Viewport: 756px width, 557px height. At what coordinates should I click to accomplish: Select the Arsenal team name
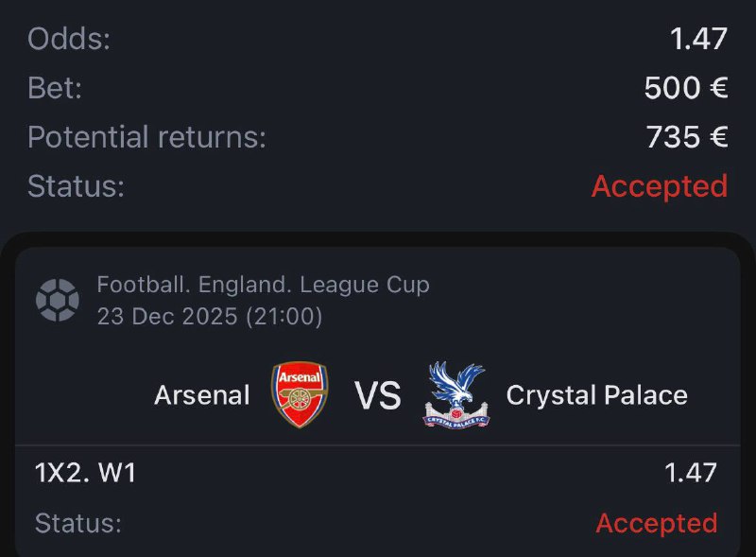click(202, 395)
